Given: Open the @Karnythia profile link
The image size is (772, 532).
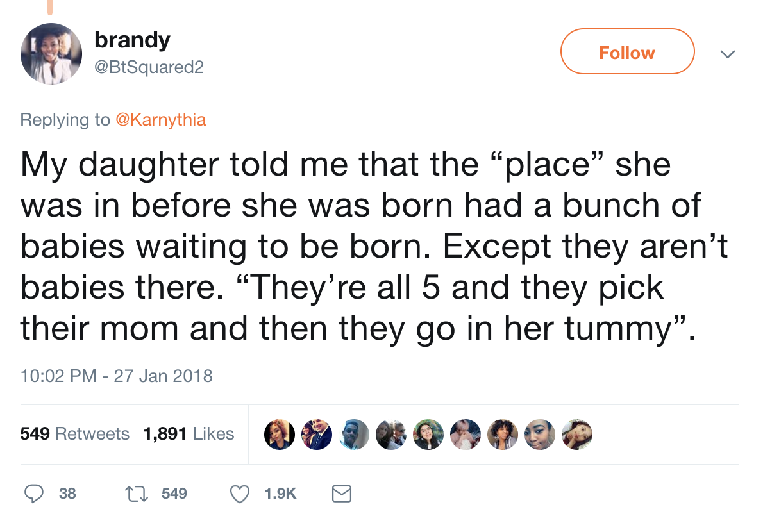Looking at the screenshot, I should [160, 120].
